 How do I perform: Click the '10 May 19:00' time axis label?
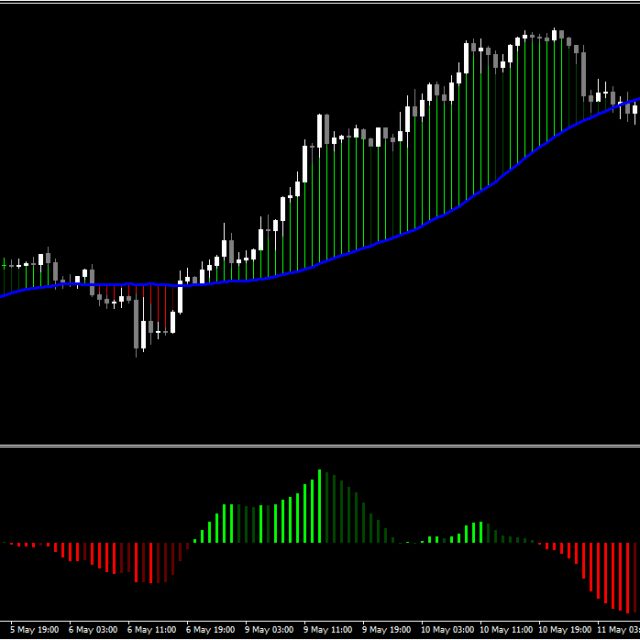coord(565,630)
